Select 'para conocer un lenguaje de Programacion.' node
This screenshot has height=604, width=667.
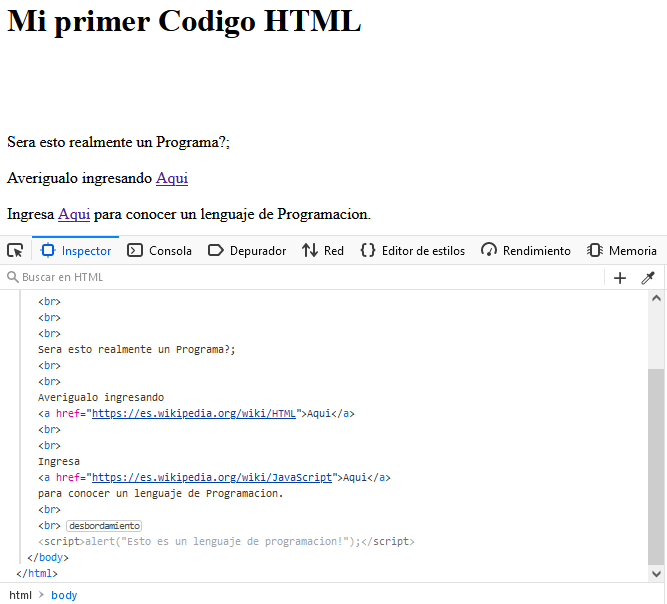tap(161, 493)
